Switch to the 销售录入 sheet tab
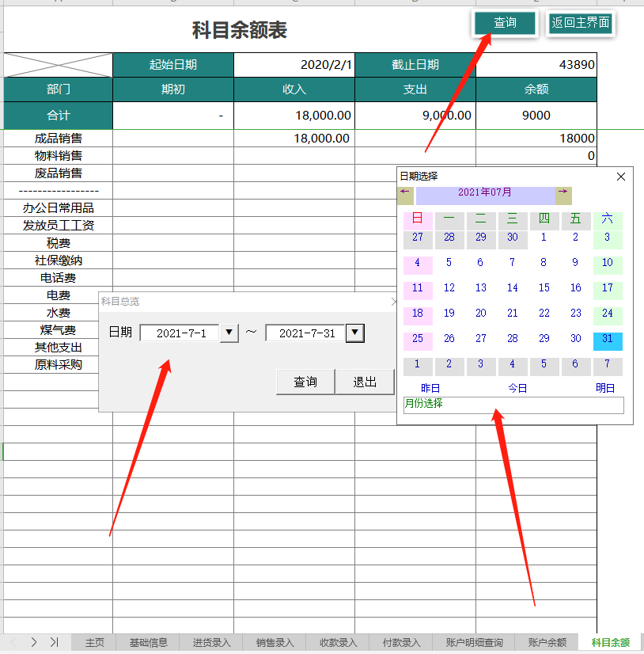 pyautogui.click(x=275, y=643)
